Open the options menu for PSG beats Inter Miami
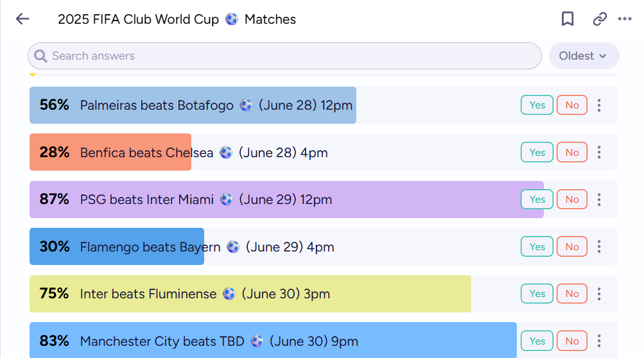This screenshot has width=644, height=358. 599,200
